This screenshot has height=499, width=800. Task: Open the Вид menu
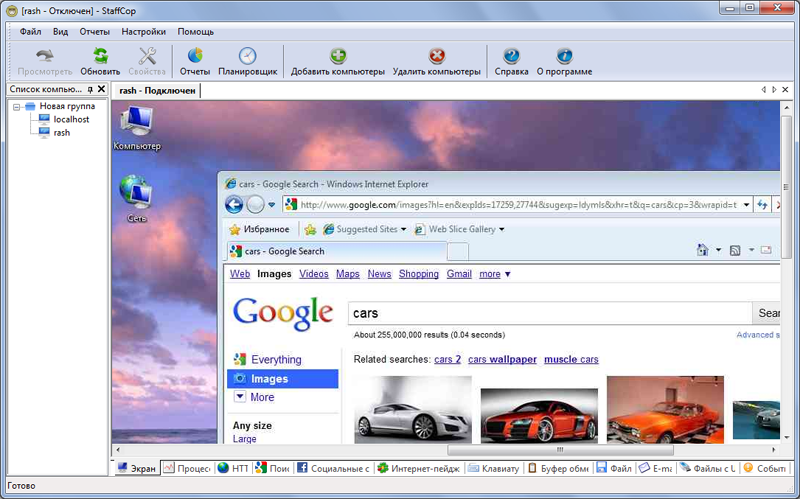(x=60, y=32)
